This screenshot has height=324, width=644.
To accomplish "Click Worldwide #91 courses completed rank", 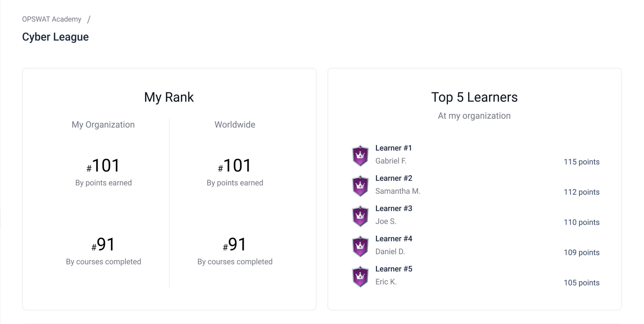I will point(235,244).
